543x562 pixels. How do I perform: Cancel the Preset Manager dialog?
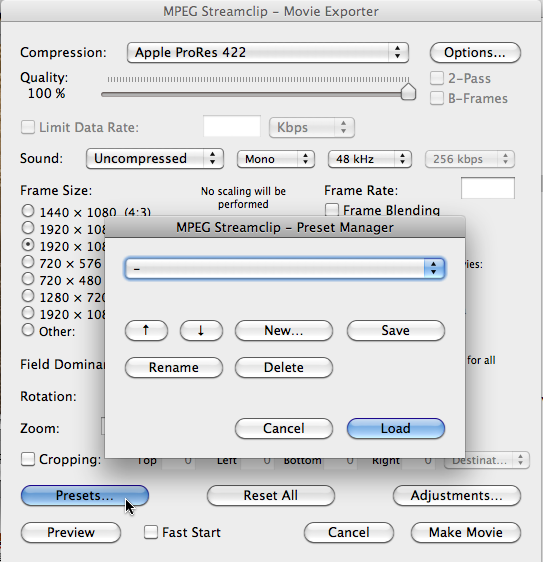pyautogui.click(x=284, y=428)
